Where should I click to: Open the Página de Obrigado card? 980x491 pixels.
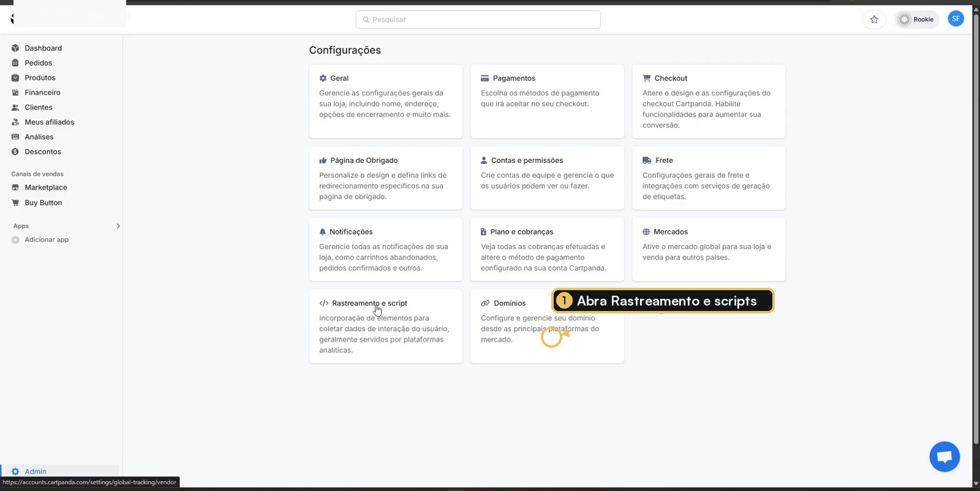(385, 178)
